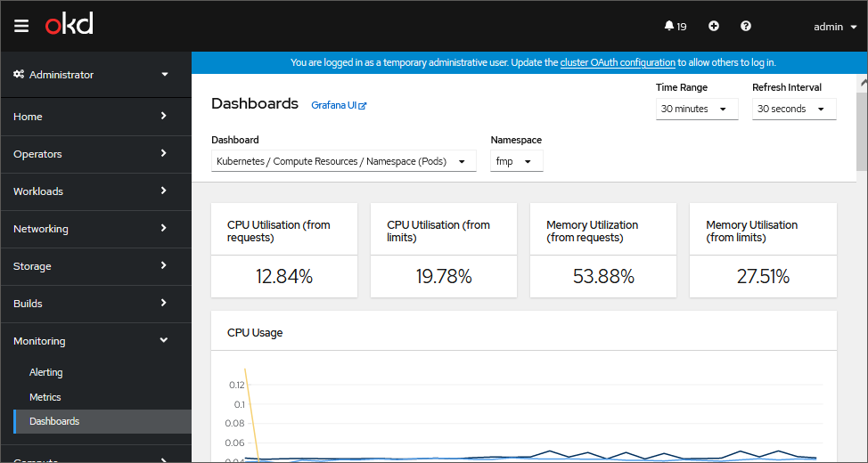
Task: Open the notifications bell
Action: pyautogui.click(x=669, y=27)
